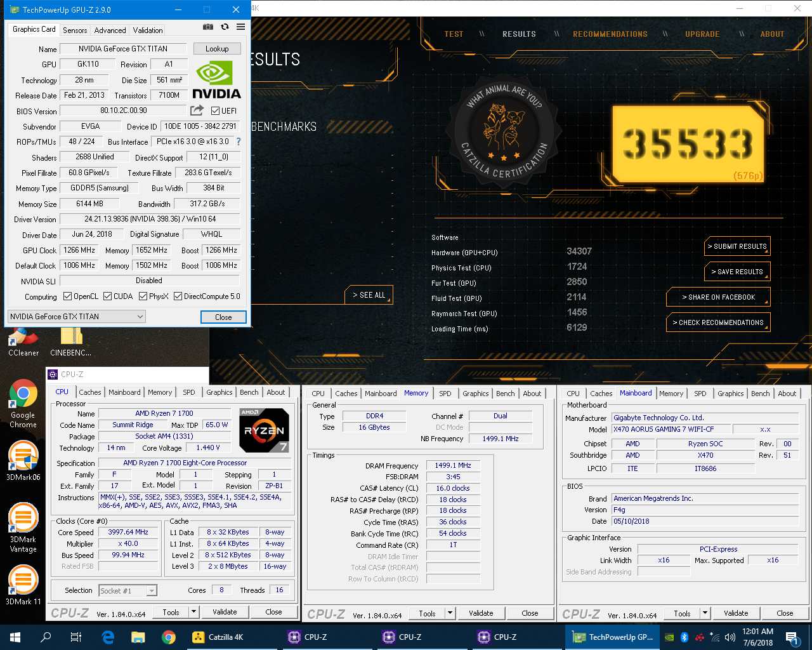Go to Catzilla UPGRADE section
This screenshot has height=650, width=812.
pos(702,34)
